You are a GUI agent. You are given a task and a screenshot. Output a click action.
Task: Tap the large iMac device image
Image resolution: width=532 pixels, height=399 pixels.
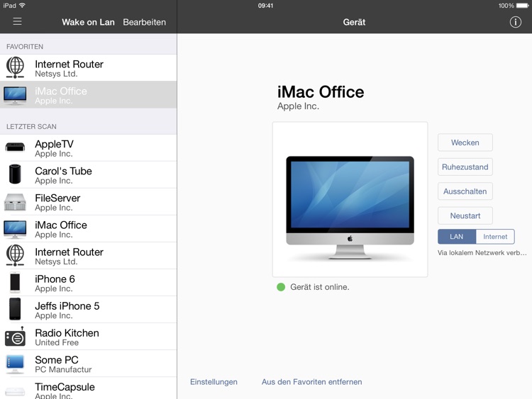[x=350, y=208]
